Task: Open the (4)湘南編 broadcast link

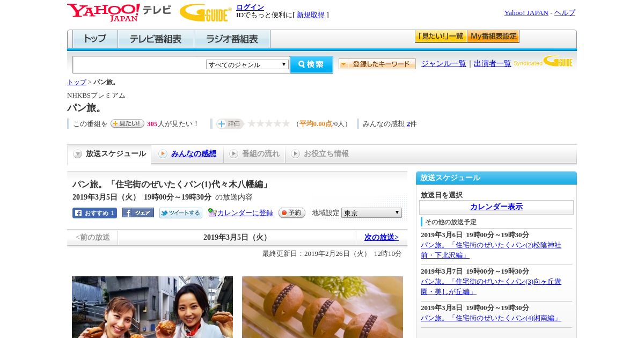Action: pyautogui.click(x=491, y=318)
